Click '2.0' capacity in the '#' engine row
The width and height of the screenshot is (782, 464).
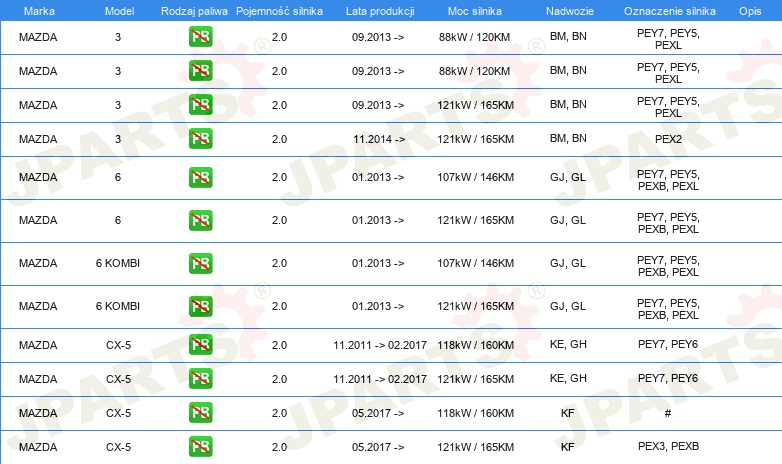click(279, 413)
